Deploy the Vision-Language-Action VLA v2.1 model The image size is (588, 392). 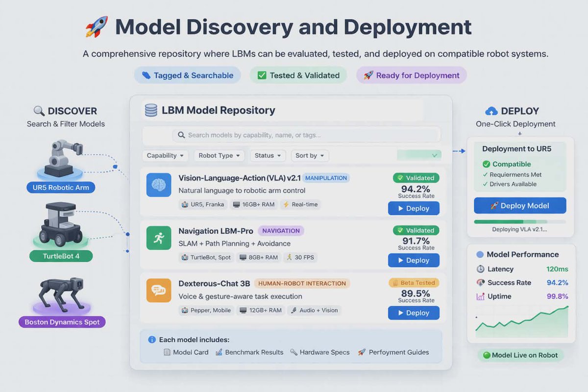[x=414, y=208]
